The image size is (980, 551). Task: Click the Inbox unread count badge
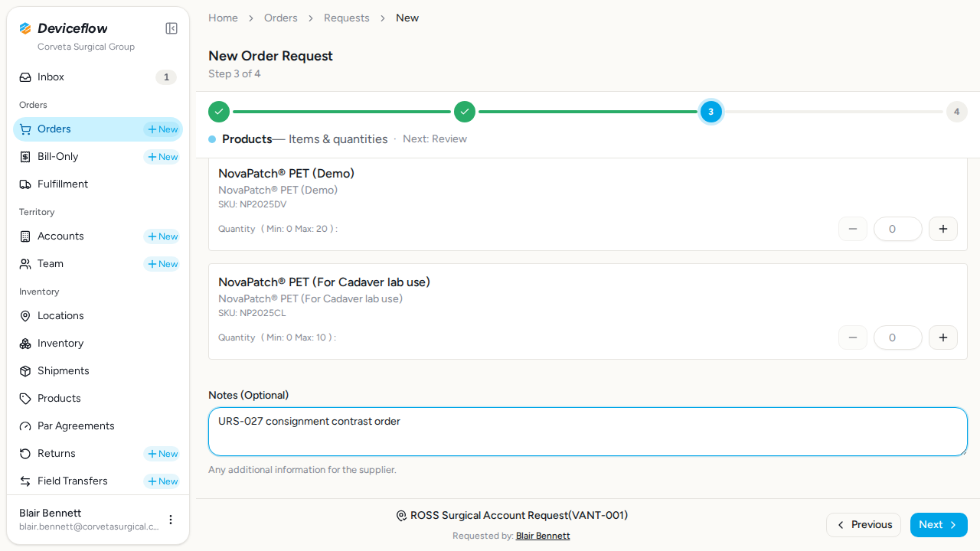[166, 77]
